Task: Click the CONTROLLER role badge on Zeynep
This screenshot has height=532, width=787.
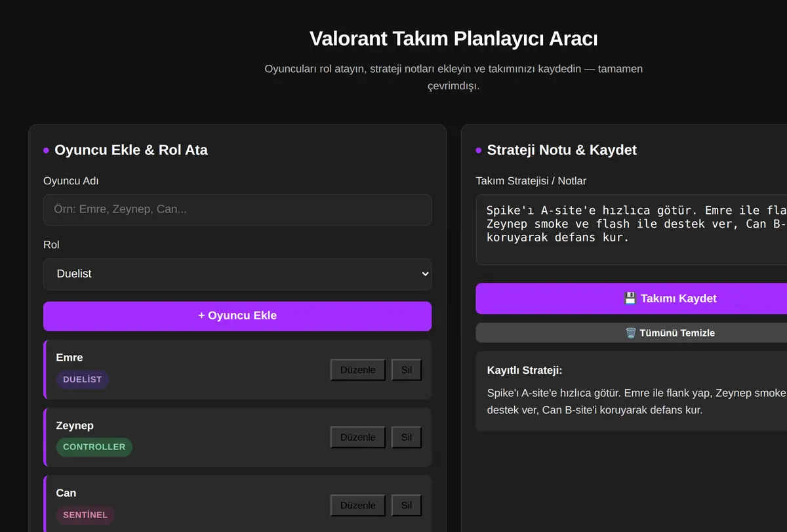Action: click(94, 447)
